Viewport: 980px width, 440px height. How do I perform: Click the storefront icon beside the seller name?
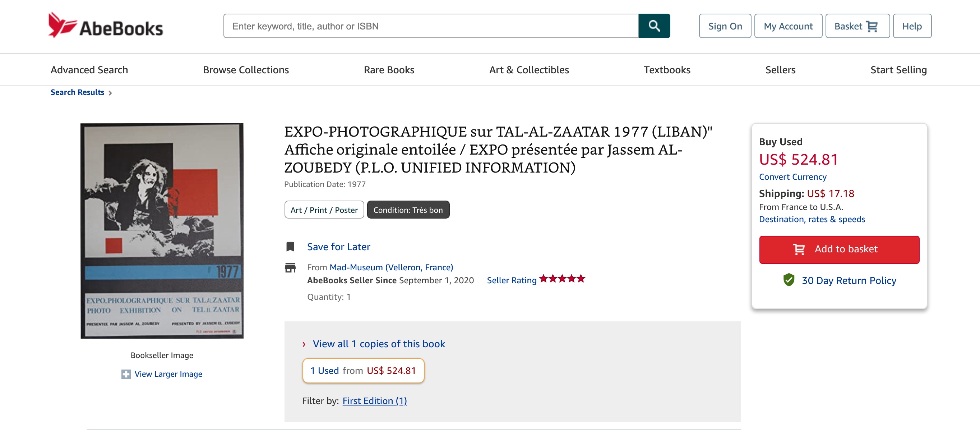pos(290,267)
